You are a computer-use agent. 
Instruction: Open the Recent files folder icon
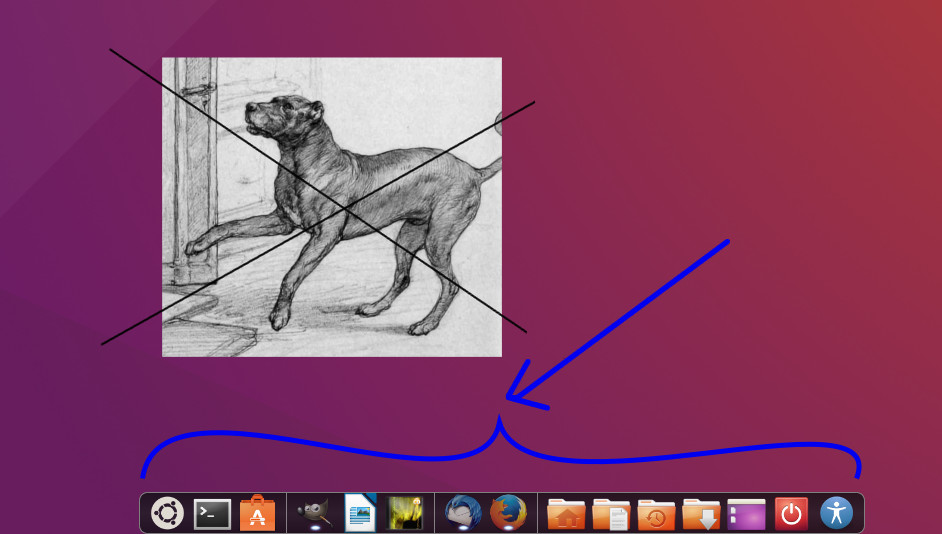click(x=656, y=514)
